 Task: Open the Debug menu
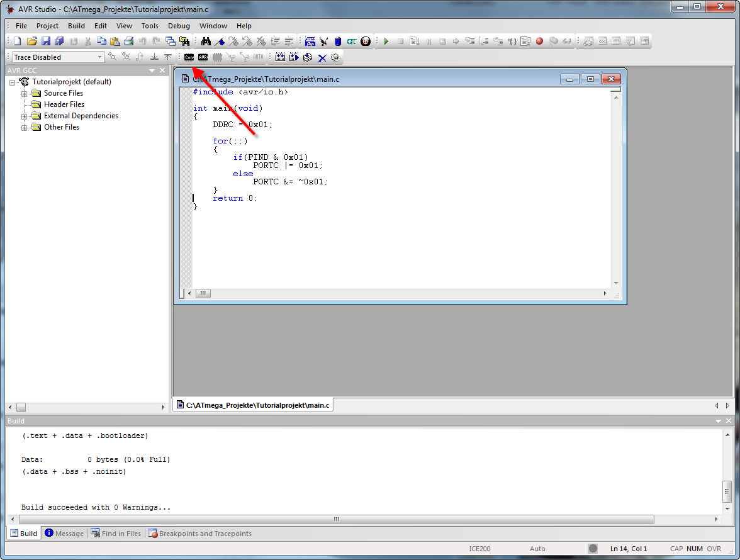tap(179, 26)
